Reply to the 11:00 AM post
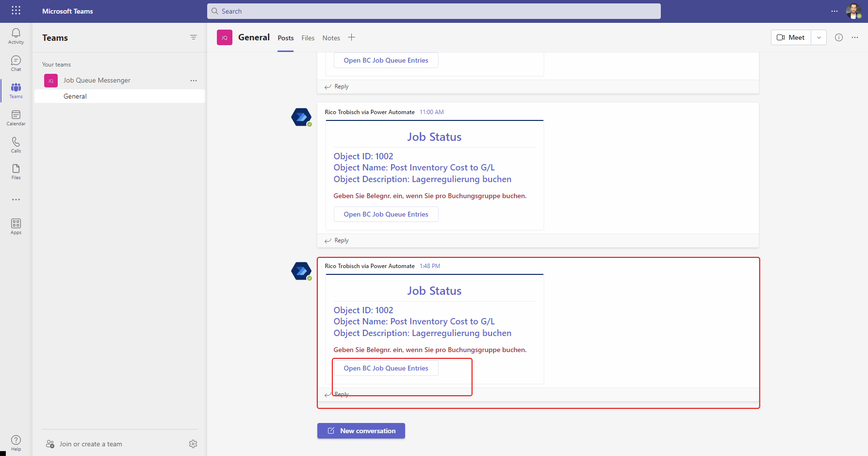868x456 pixels. pos(337,240)
